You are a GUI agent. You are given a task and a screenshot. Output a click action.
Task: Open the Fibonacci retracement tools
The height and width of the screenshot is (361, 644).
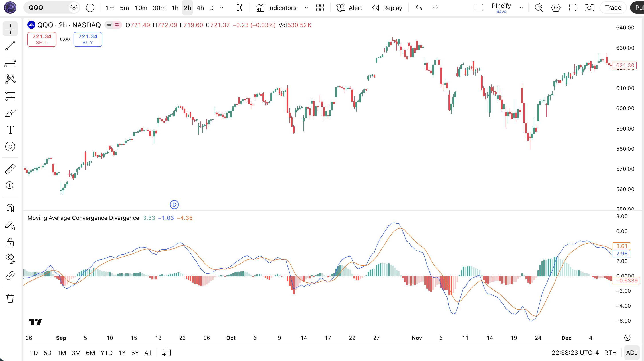coord(10,62)
